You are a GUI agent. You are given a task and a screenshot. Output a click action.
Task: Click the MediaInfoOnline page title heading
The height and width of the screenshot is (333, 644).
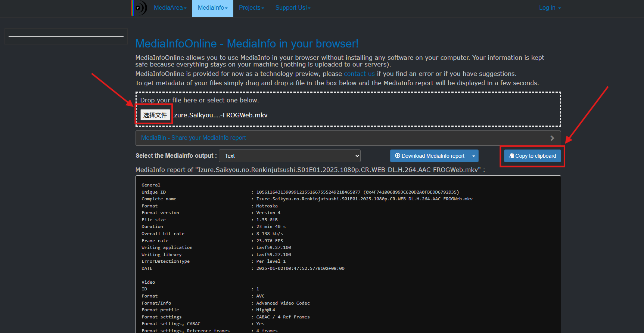click(x=246, y=44)
